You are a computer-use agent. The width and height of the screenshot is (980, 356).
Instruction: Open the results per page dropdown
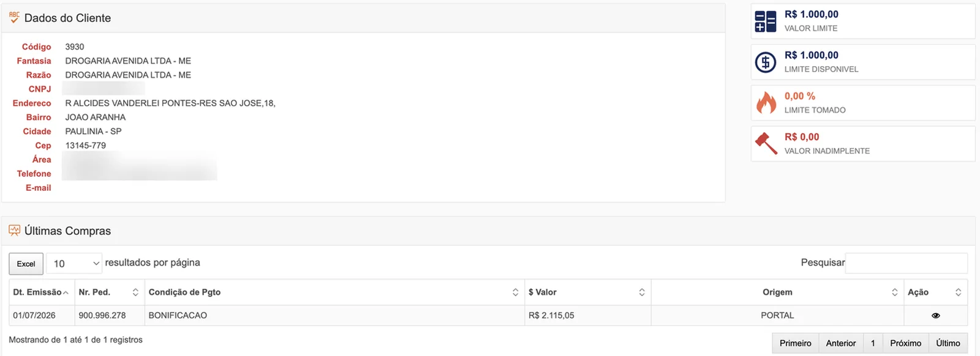tap(74, 264)
